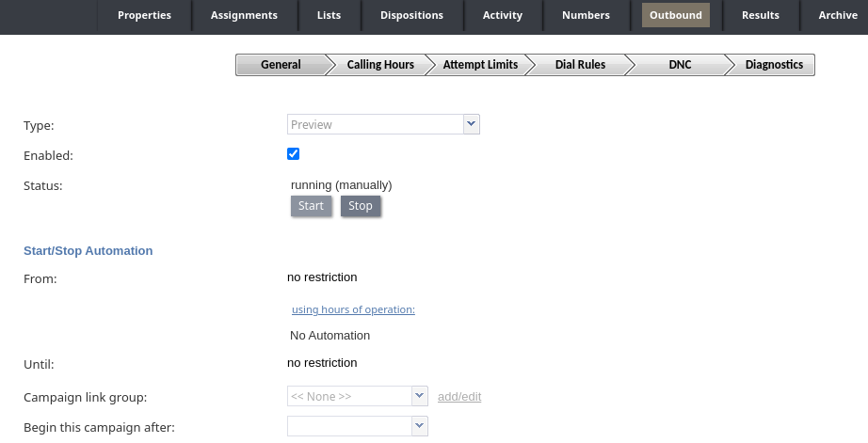Switch to the Activity tab
The image size is (868, 443).
pyautogui.click(x=503, y=15)
